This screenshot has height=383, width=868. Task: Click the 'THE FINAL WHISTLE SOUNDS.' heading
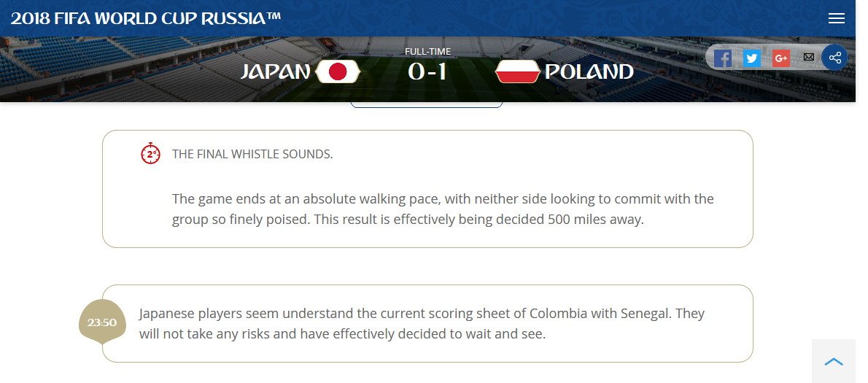(x=252, y=154)
